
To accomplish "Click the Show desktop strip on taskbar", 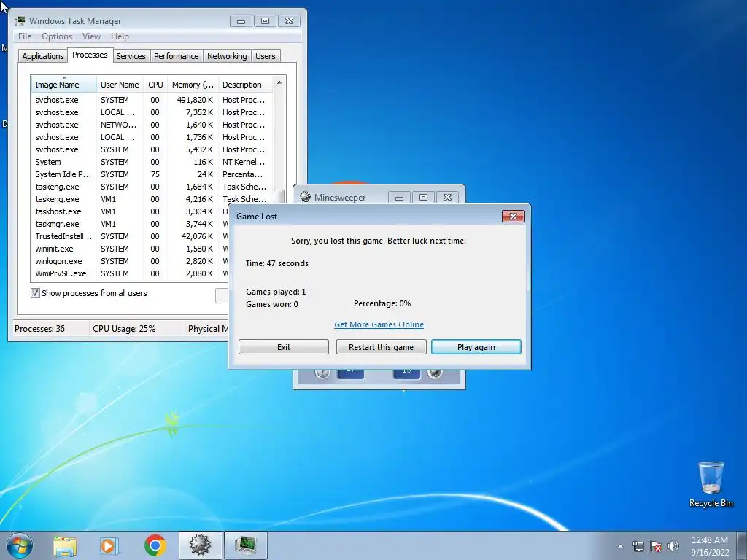I will (x=743, y=545).
